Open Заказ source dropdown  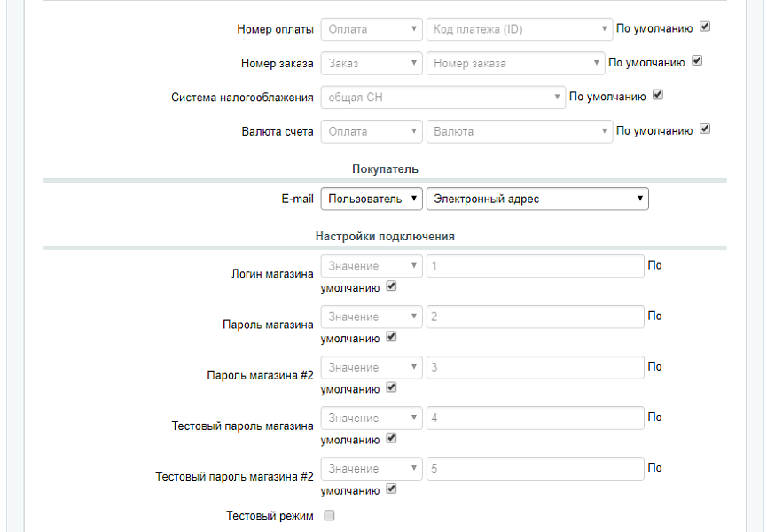click(x=372, y=64)
